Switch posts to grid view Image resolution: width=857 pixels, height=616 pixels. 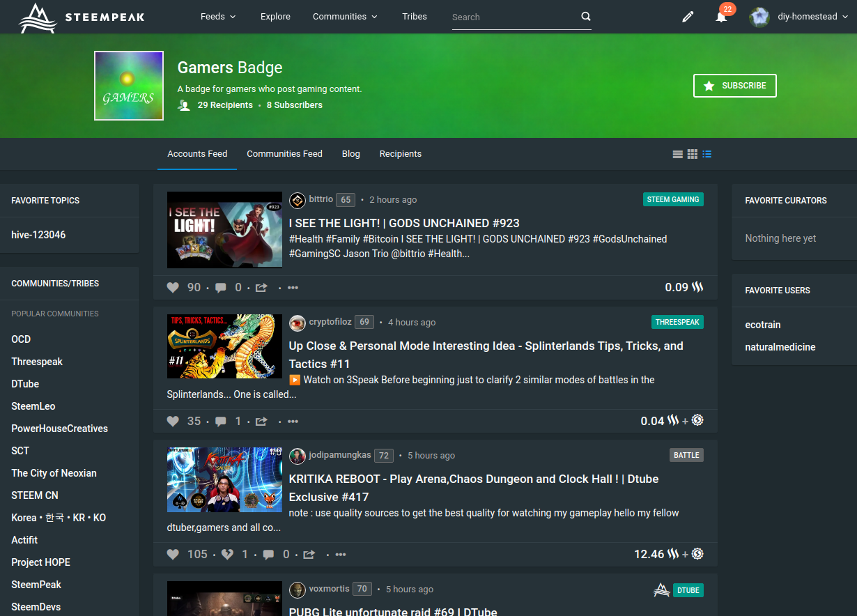pos(692,154)
